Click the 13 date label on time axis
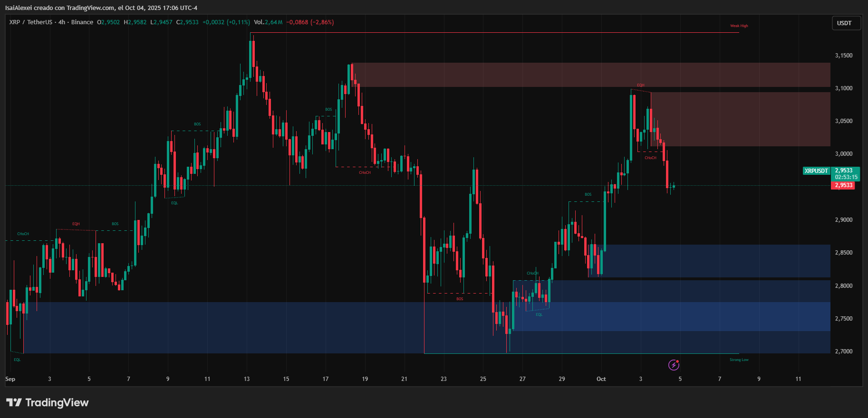 click(x=247, y=379)
